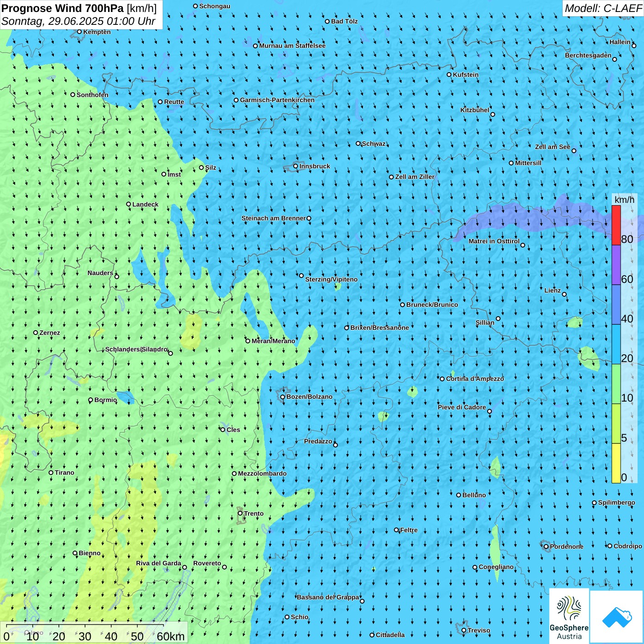Pick the yellow segment of the wind legend

pyautogui.click(x=616, y=463)
